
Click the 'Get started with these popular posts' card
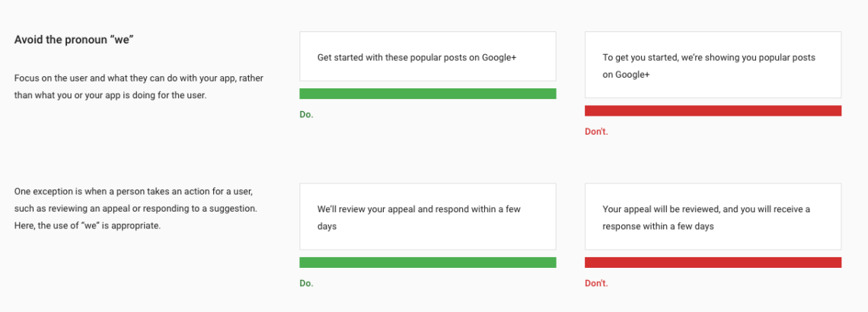pos(428,56)
